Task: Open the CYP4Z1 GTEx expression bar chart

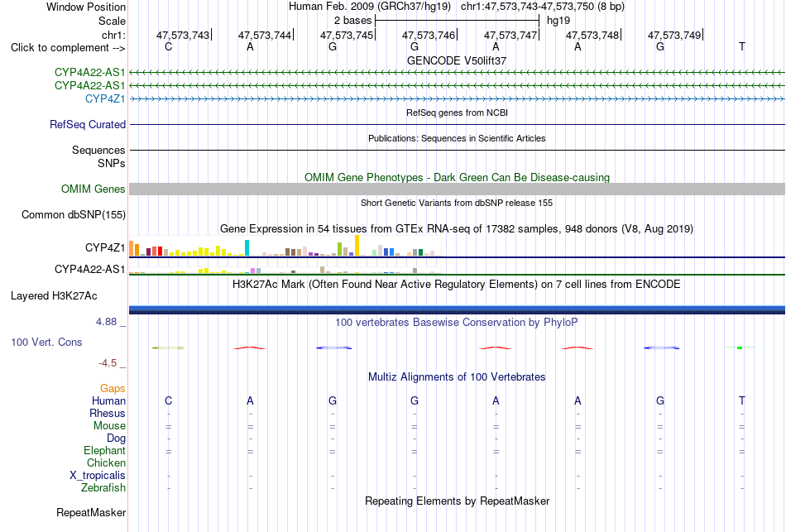Action: 285,247
